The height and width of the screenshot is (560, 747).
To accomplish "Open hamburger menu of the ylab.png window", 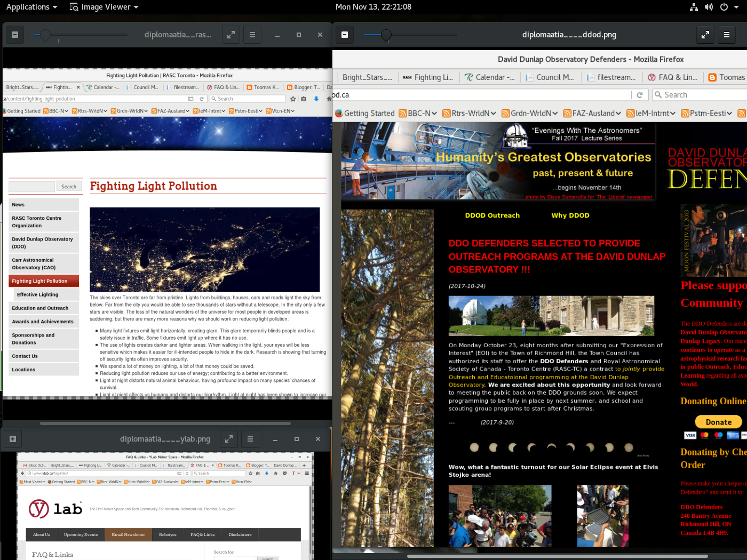I will pos(250,439).
